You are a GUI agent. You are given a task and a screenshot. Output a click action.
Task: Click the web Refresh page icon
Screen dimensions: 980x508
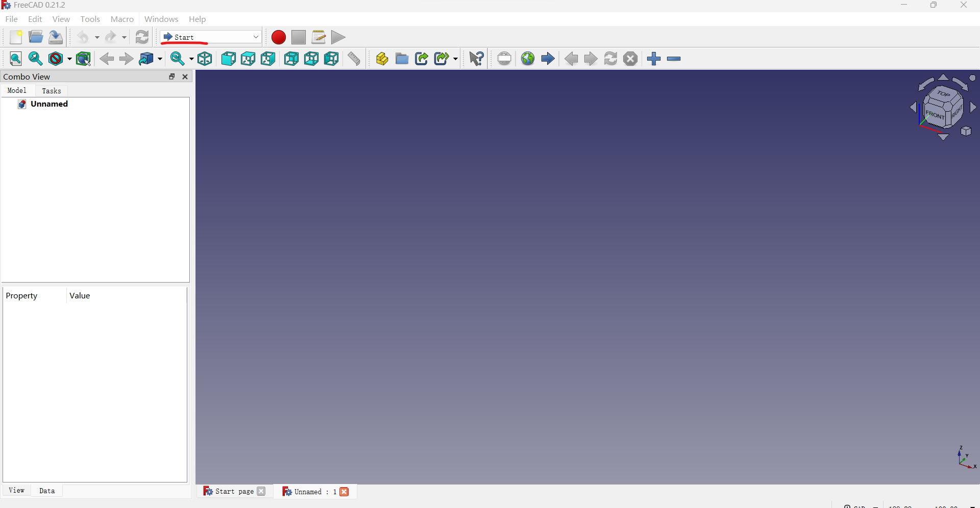pyautogui.click(x=611, y=59)
